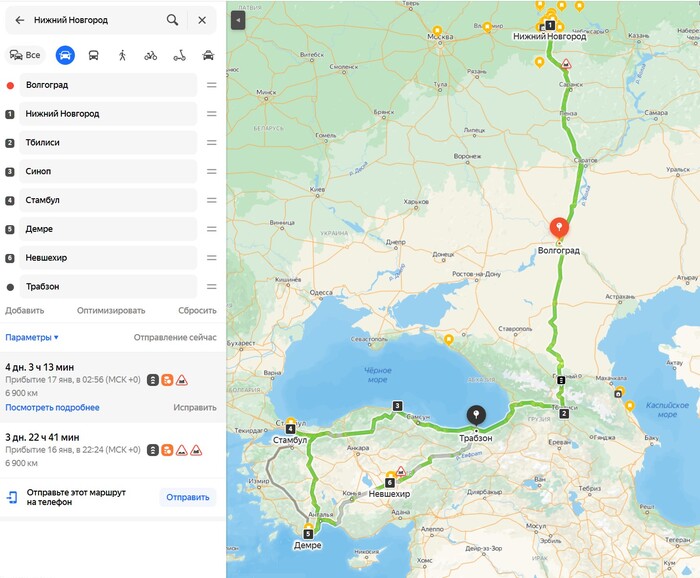The image size is (700, 578).
Task: Click the Тбилиси waypoint field
Action: (108, 143)
